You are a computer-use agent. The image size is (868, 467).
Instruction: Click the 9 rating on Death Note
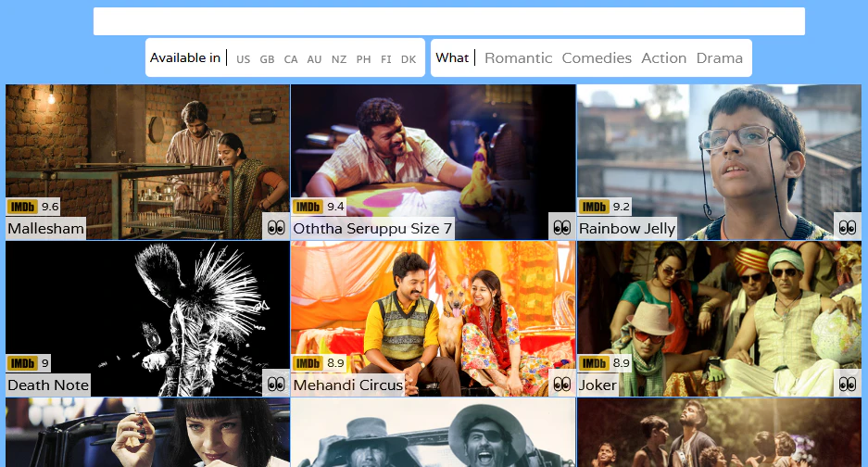44,363
